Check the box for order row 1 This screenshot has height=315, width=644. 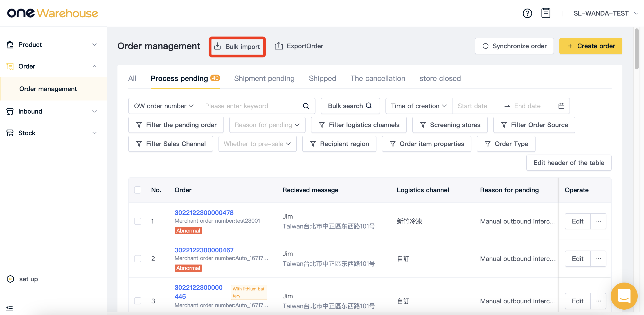(x=138, y=221)
